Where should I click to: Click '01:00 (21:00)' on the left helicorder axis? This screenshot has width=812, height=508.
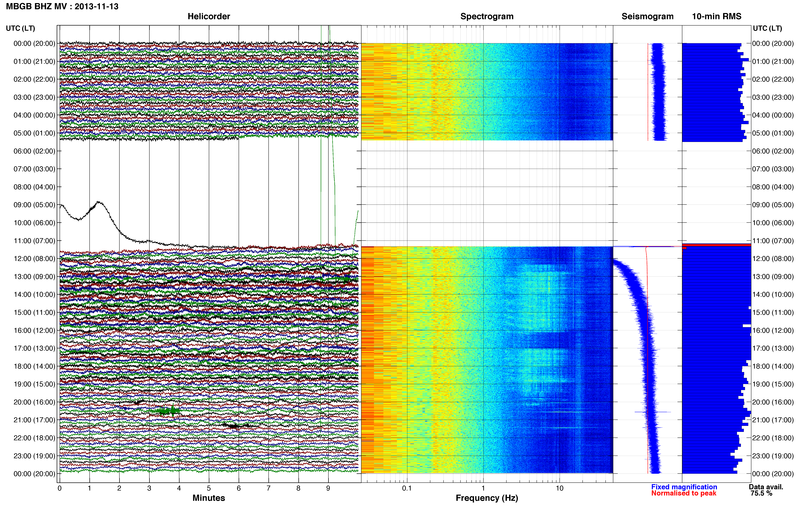[34, 62]
